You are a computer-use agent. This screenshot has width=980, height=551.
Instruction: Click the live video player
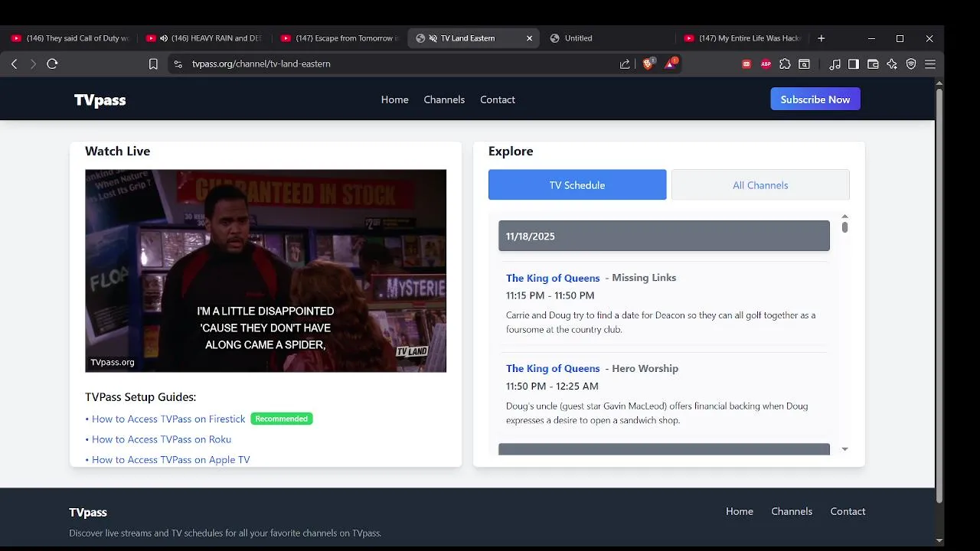coord(266,271)
